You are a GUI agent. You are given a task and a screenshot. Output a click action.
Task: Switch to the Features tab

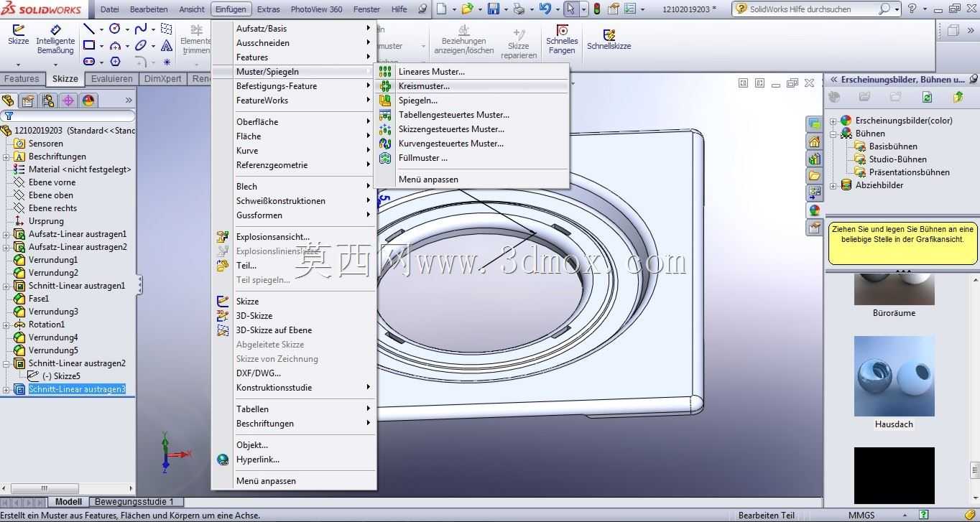click(x=22, y=79)
